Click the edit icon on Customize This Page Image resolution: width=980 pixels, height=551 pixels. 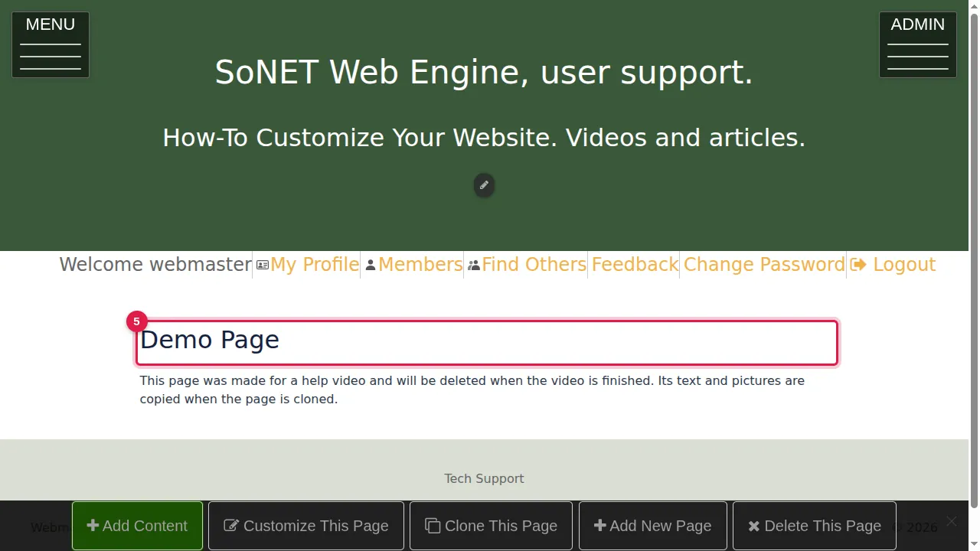[230, 526]
